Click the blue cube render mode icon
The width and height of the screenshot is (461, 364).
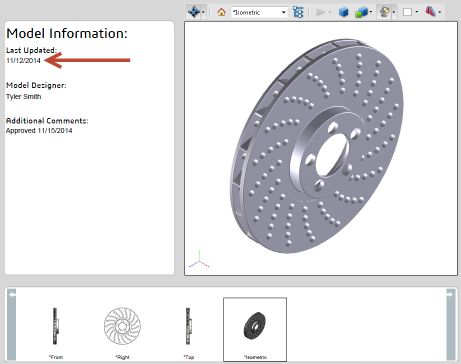pyautogui.click(x=343, y=12)
